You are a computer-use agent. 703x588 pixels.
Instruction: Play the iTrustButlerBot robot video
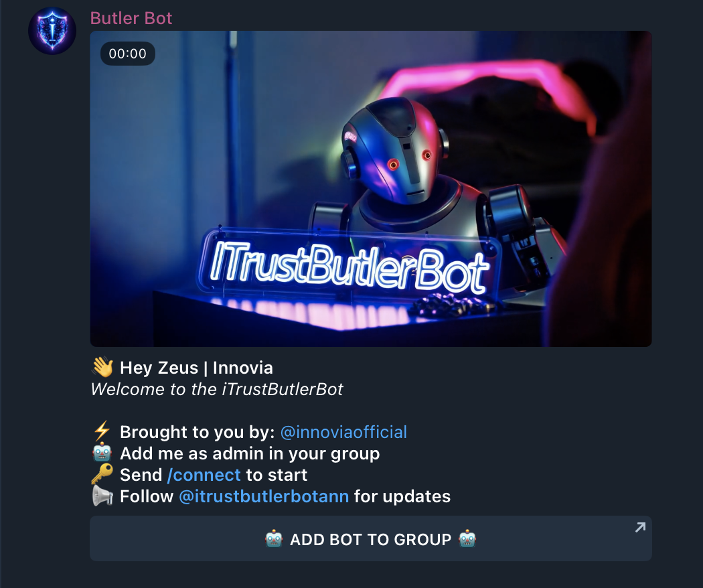pos(371,188)
